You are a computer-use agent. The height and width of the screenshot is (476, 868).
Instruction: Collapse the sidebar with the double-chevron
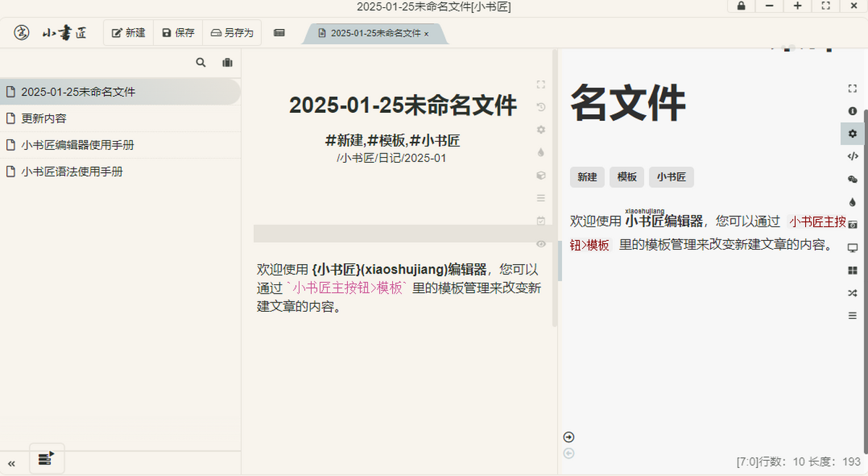pyautogui.click(x=12, y=463)
